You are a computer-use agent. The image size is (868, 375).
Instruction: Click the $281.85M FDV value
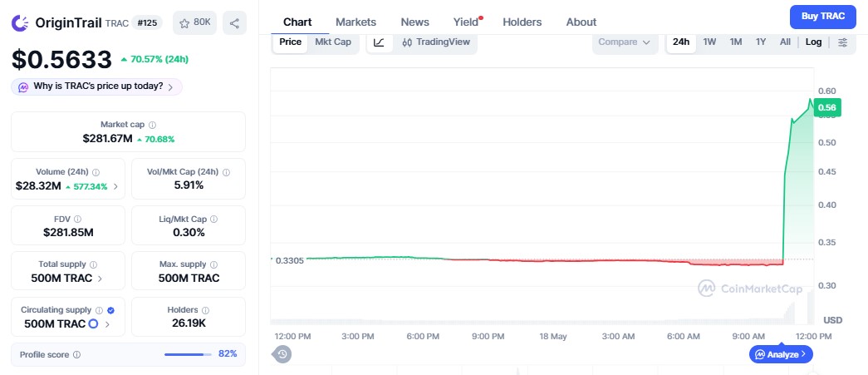point(68,233)
